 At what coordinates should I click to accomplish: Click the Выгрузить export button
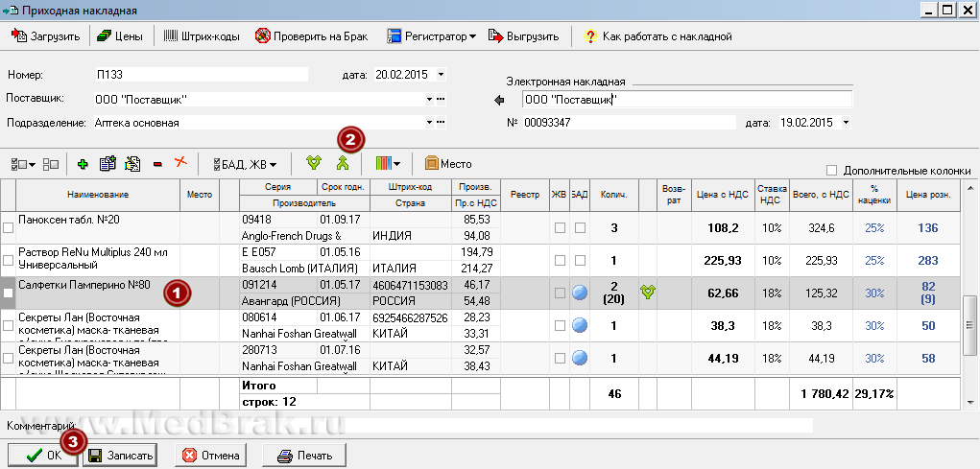click(x=524, y=36)
